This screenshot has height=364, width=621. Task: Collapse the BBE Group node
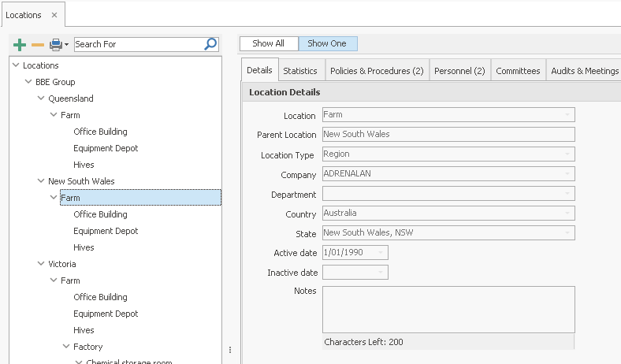28,82
